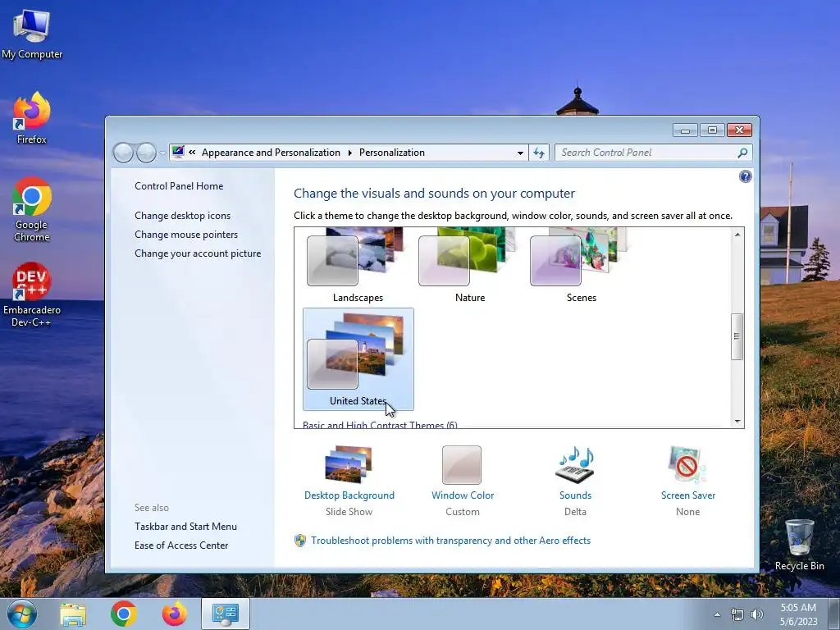The width and height of the screenshot is (840, 630).
Task: Maximize the Personalization window
Action: click(712, 130)
